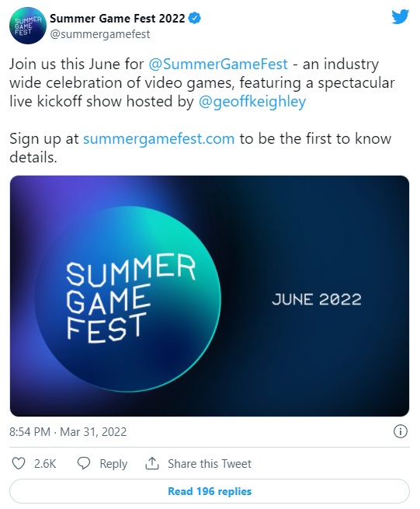Click the Read 196 replies button
This screenshot has height=509, width=420.
(x=210, y=491)
